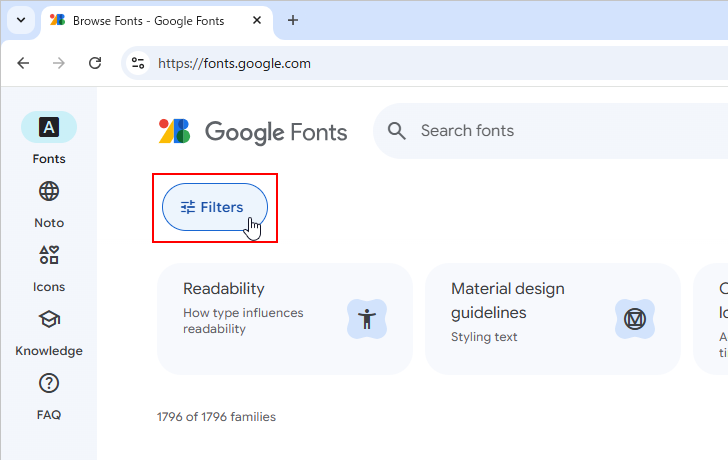The height and width of the screenshot is (460, 728).
Task: Click the Google Fonts logo
Action: point(253,131)
